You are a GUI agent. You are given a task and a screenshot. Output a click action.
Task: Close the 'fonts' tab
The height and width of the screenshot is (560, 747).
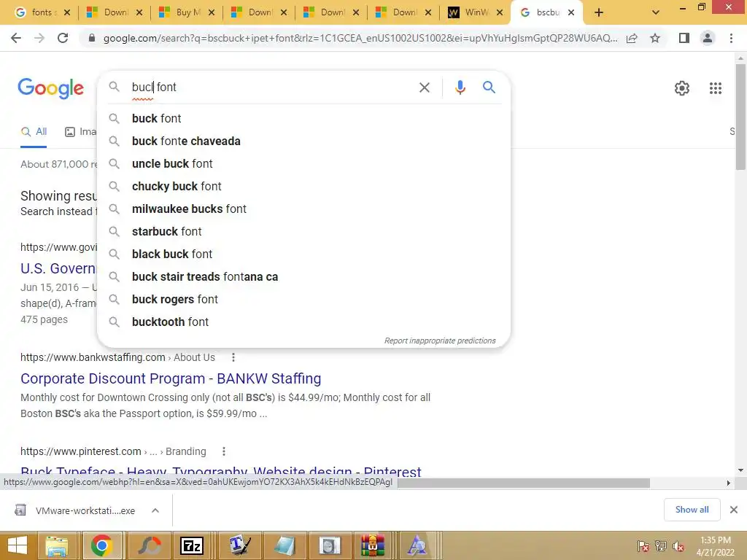click(67, 13)
